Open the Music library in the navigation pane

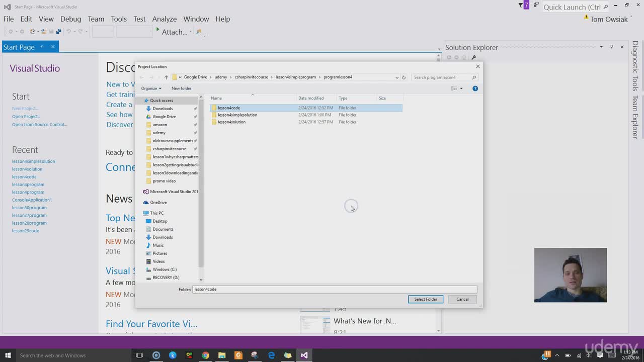158,245
